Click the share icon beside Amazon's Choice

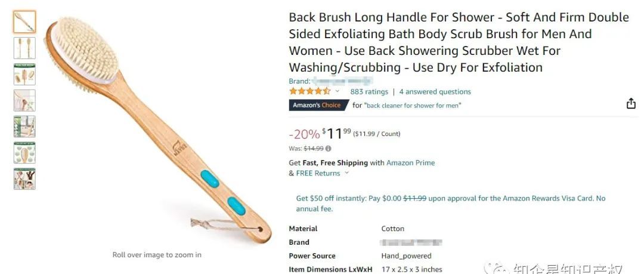coord(631,104)
